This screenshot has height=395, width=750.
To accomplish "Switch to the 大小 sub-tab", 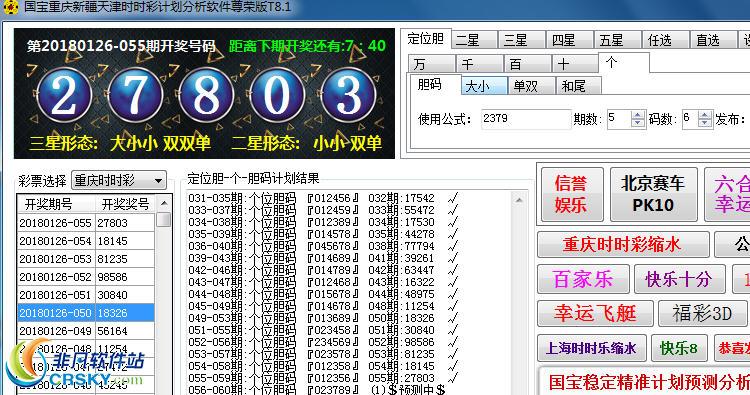I will 484,86.
